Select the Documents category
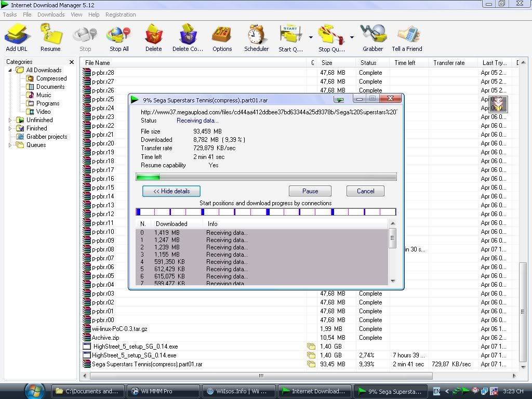 tap(46, 87)
